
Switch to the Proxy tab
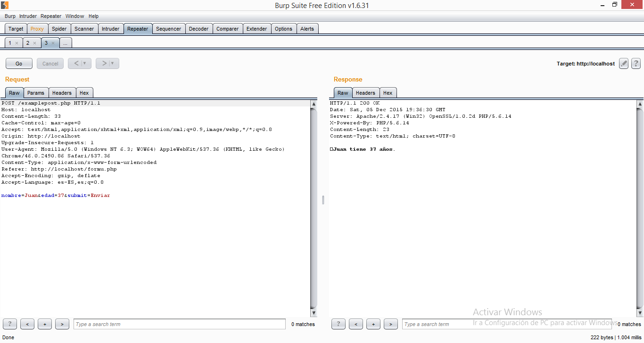(37, 29)
